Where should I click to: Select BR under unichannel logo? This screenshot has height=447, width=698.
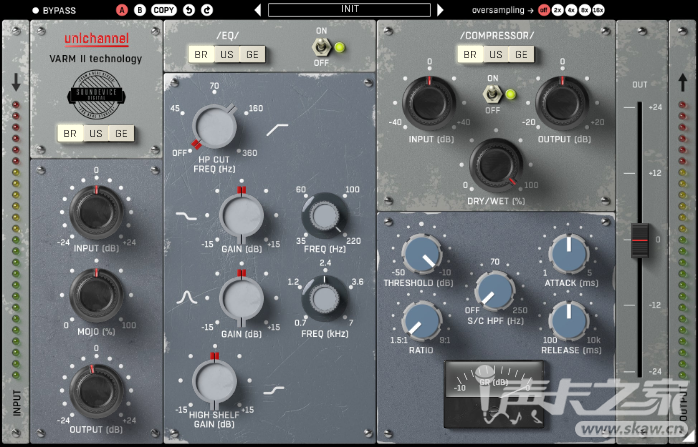(70, 134)
